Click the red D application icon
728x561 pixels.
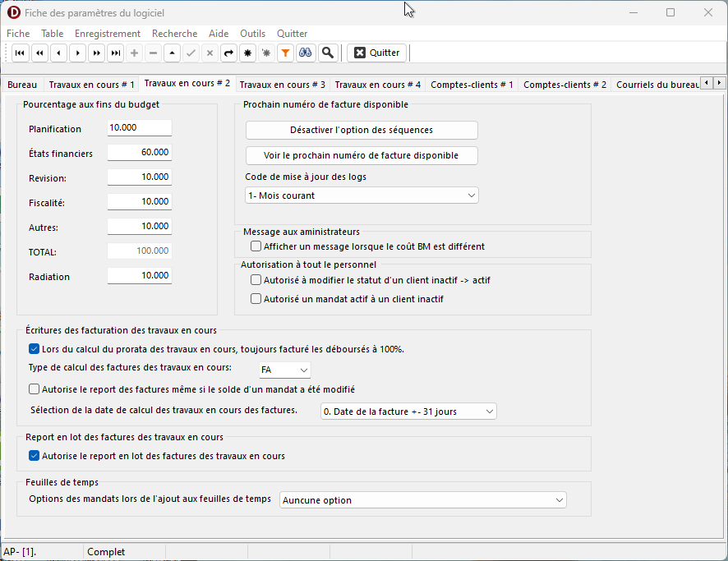(x=14, y=12)
